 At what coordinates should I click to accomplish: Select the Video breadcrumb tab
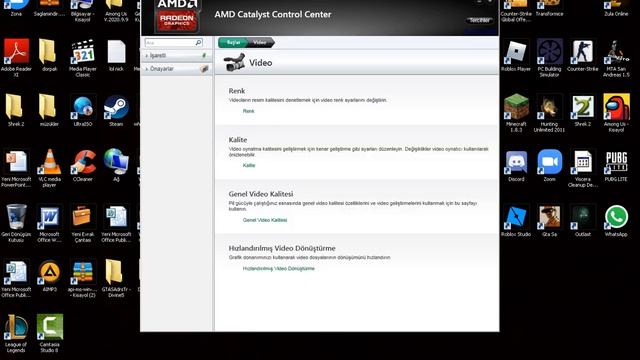pyautogui.click(x=260, y=42)
